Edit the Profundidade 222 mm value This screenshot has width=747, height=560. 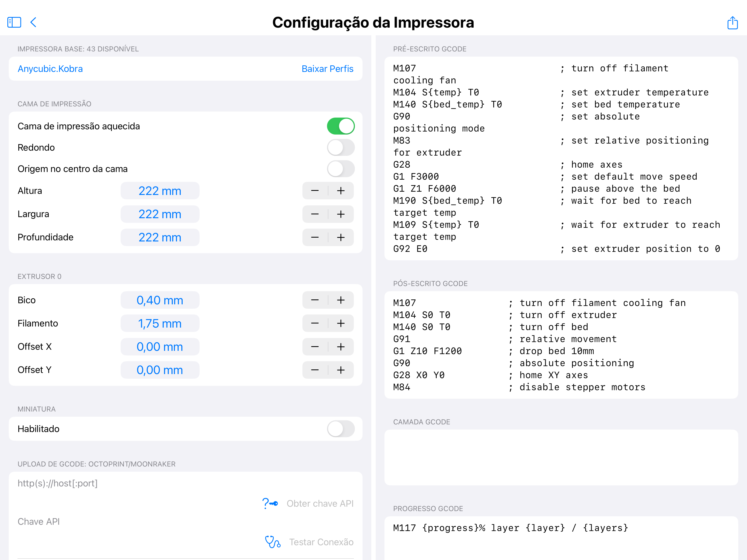[x=160, y=237]
